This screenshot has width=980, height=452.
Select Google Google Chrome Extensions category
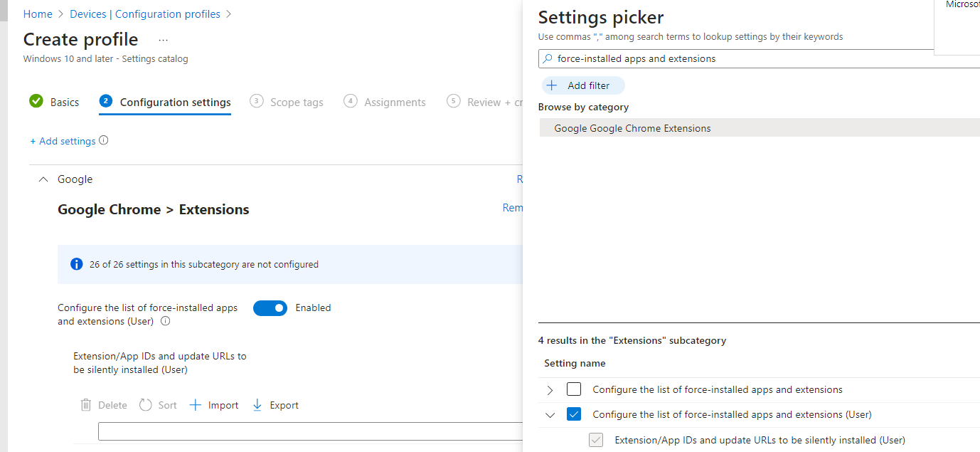tap(760, 128)
